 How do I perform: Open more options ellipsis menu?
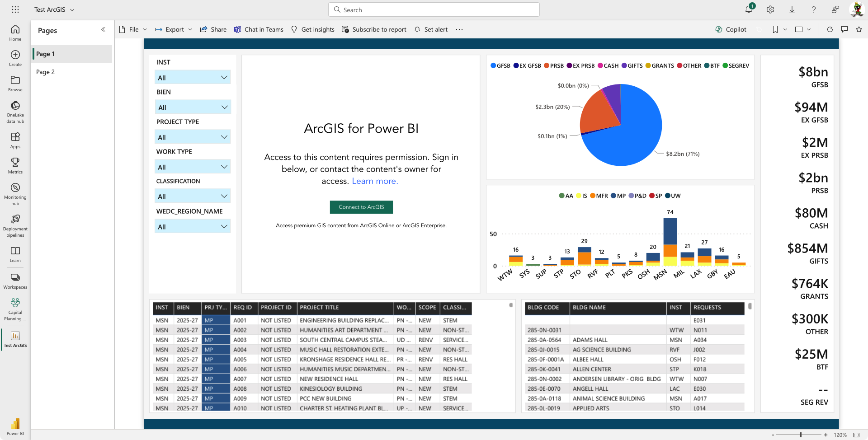pos(459,29)
